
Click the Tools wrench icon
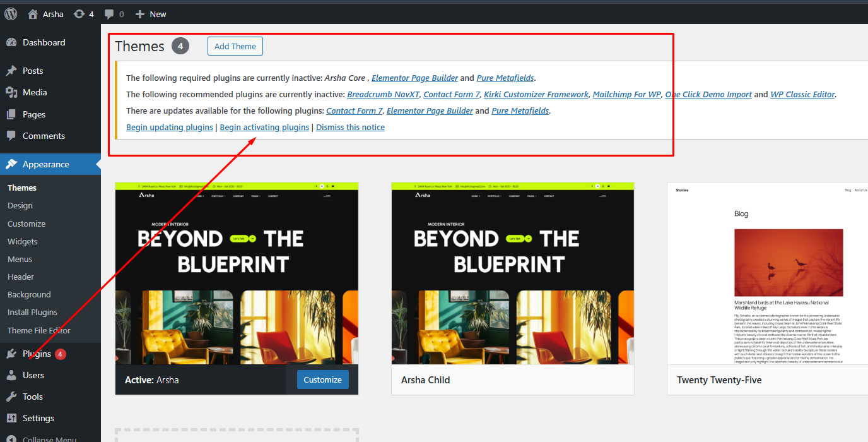(x=11, y=397)
